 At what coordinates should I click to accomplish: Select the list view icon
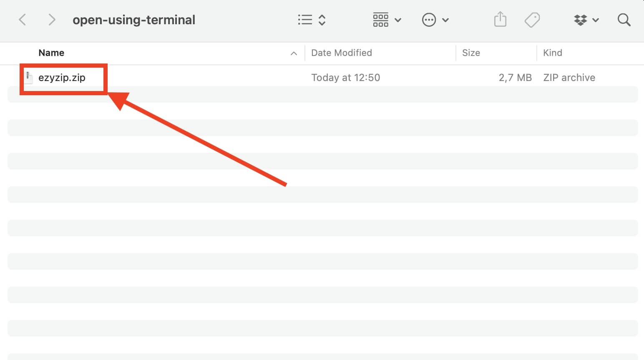[x=305, y=19]
